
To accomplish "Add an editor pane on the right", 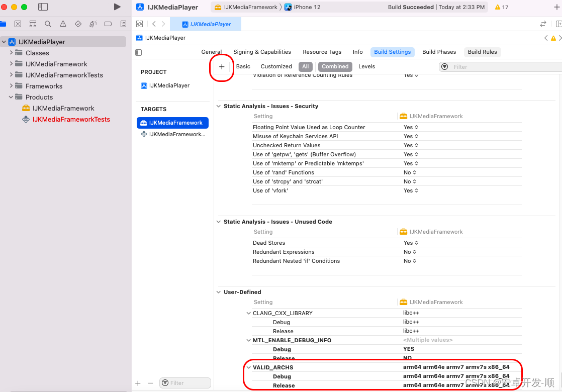I will (x=558, y=24).
